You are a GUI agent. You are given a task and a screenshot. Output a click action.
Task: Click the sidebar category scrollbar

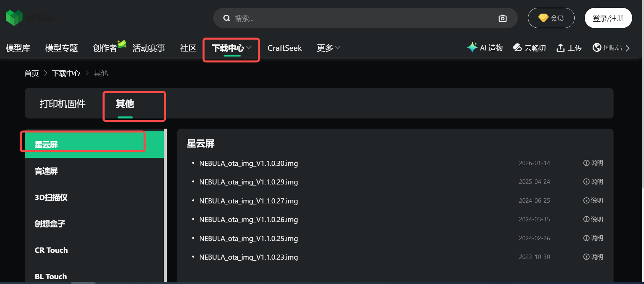165,205
